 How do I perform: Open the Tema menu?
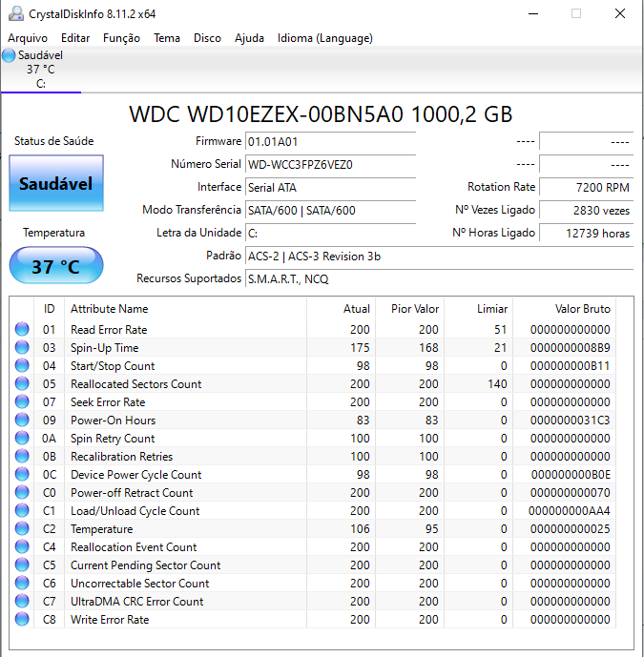click(166, 38)
